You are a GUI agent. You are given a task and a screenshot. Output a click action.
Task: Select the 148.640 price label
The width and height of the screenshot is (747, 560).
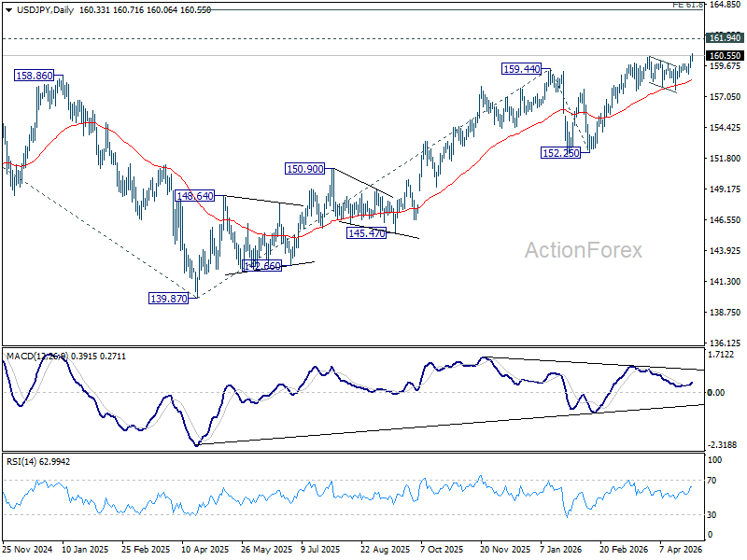pyautogui.click(x=194, y=196)
